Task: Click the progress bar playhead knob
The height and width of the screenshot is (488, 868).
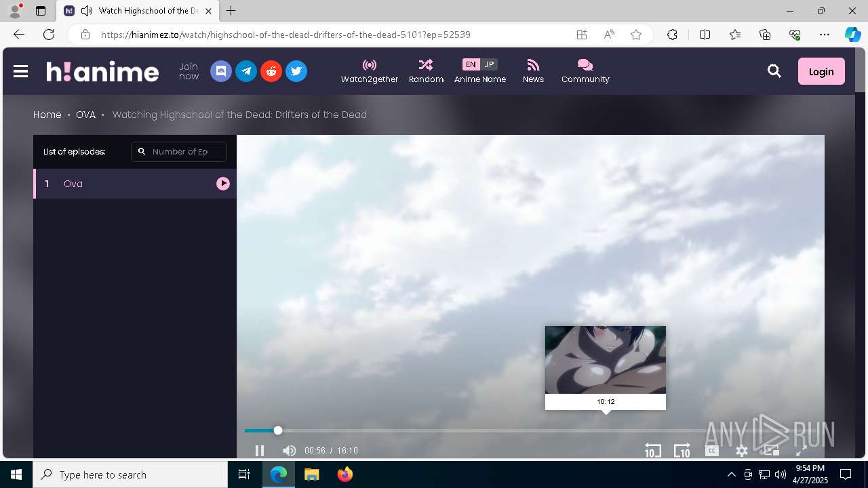Action: [278, 430]
